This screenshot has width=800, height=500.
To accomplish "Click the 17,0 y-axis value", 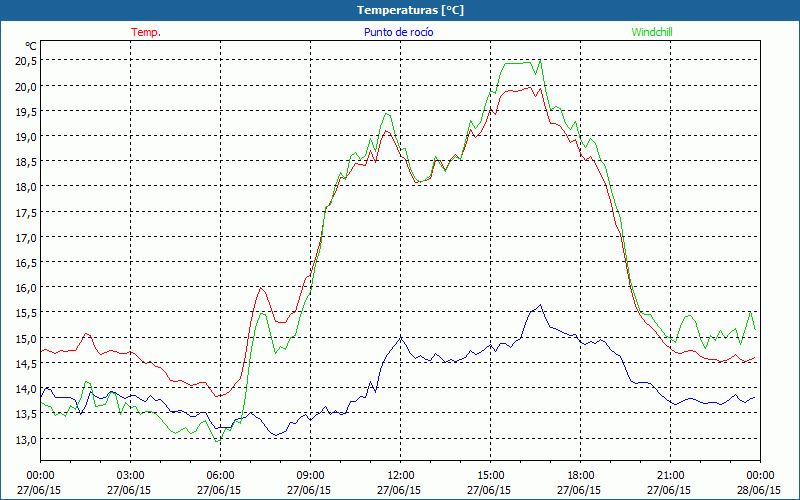I will pos(26,237).
